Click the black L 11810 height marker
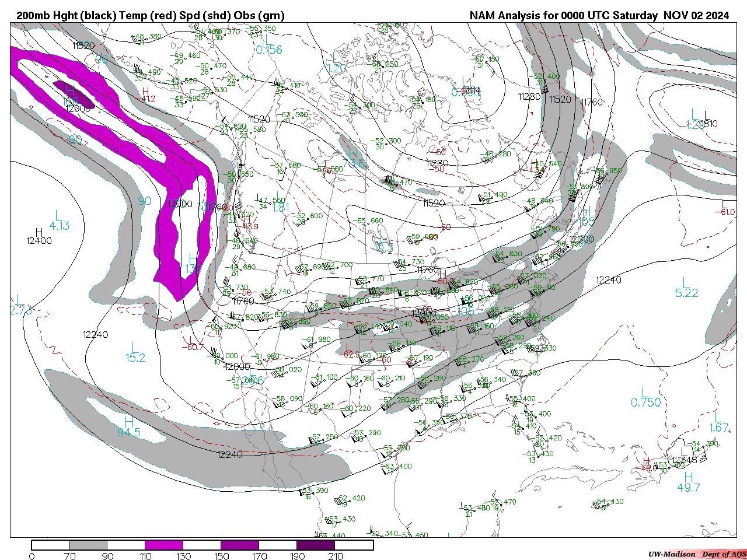This screenshot has width=747, height=560. click(707, 120)
